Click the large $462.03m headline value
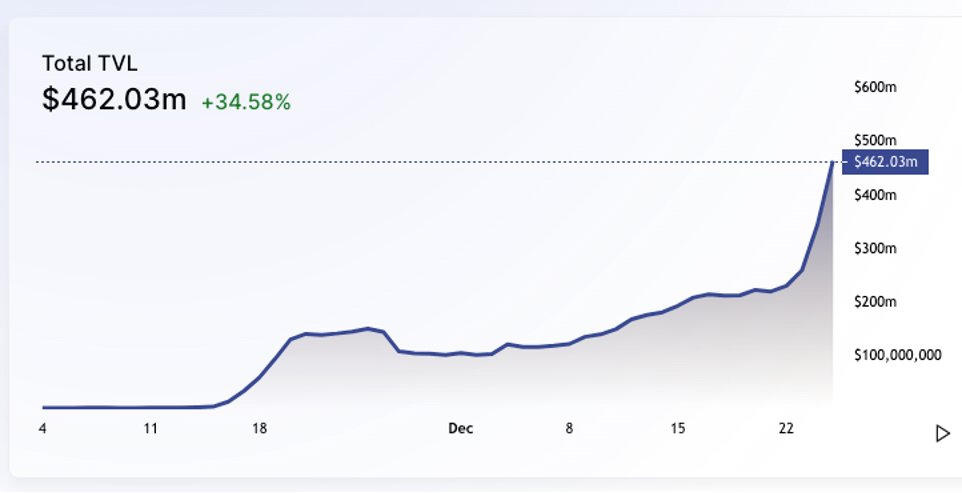Screen dimensions: 962x493 tap(114, 100)
